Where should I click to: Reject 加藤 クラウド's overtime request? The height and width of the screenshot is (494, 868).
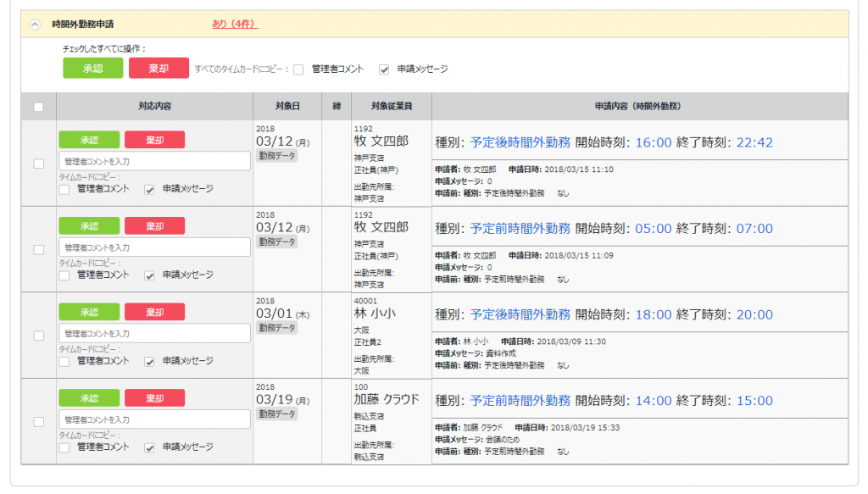[x=154, y=398]
